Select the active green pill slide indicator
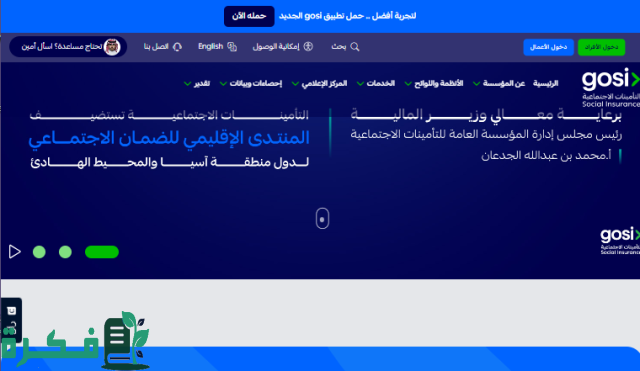 (x=102, y=252)
